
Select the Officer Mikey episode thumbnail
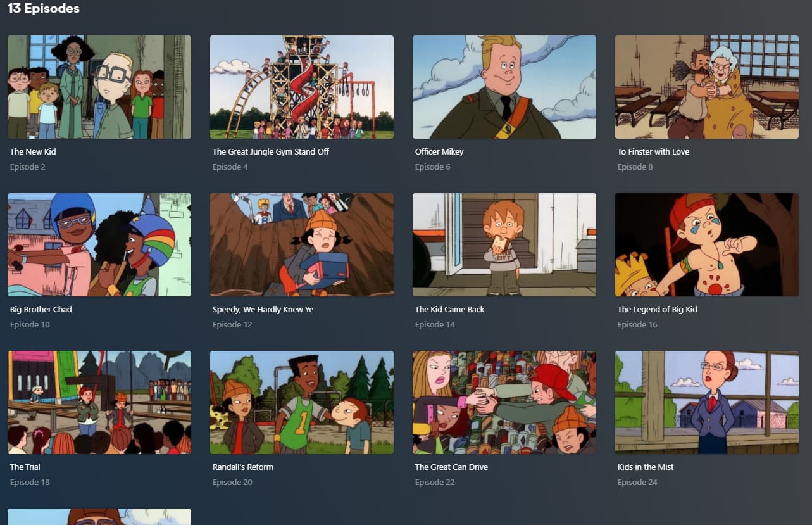(504, 87)
